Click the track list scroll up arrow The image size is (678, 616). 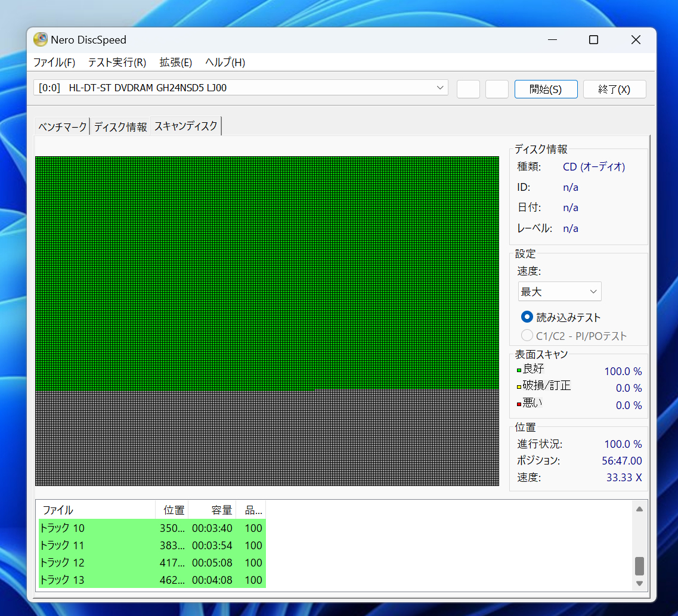click(639, 509)
